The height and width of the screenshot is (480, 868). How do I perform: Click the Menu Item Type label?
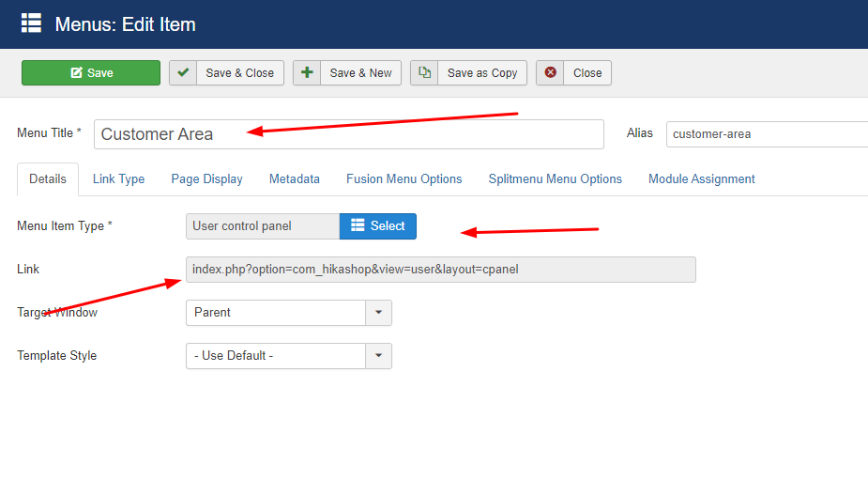(64, 226)
